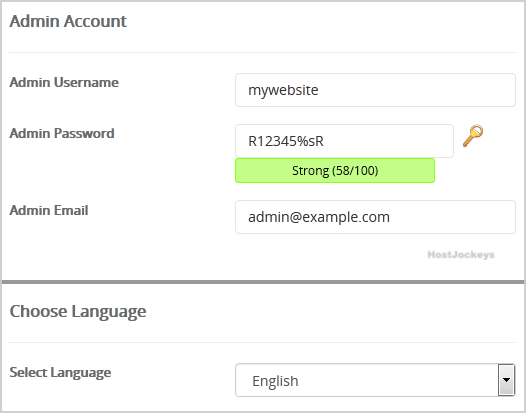Open the Select Language dropdown
526x413 pixels.
[x=375, y=380]
